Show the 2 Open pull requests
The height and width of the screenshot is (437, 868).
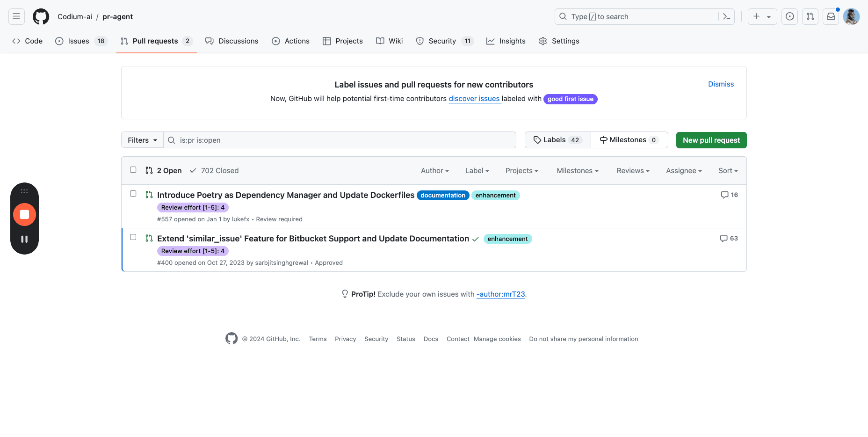164,171
